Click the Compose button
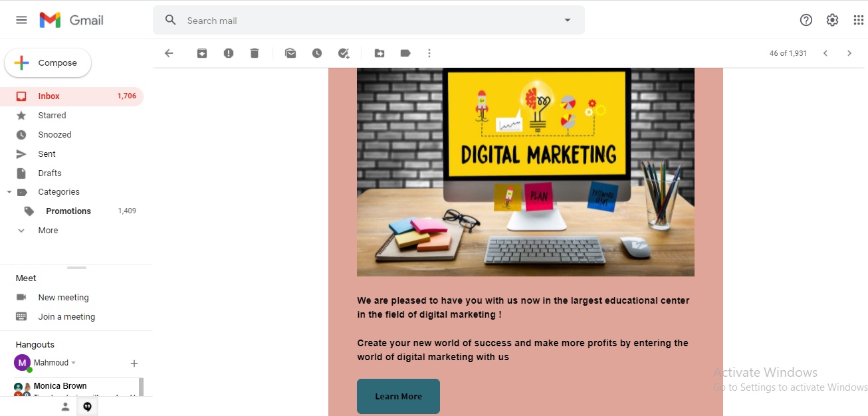The width and height of the screenshot is (868, 416). tap(48, 63)
